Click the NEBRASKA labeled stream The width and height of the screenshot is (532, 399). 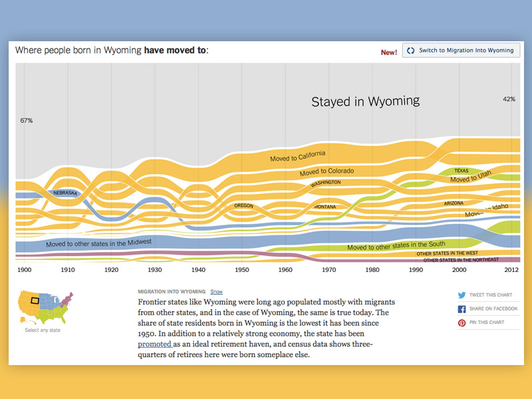65,192
